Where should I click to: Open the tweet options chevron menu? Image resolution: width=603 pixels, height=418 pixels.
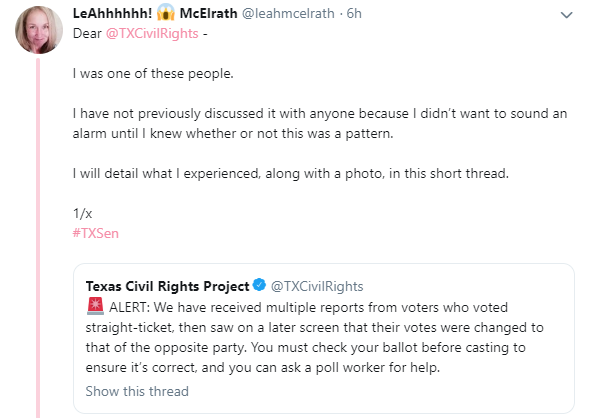click(567, 15)
